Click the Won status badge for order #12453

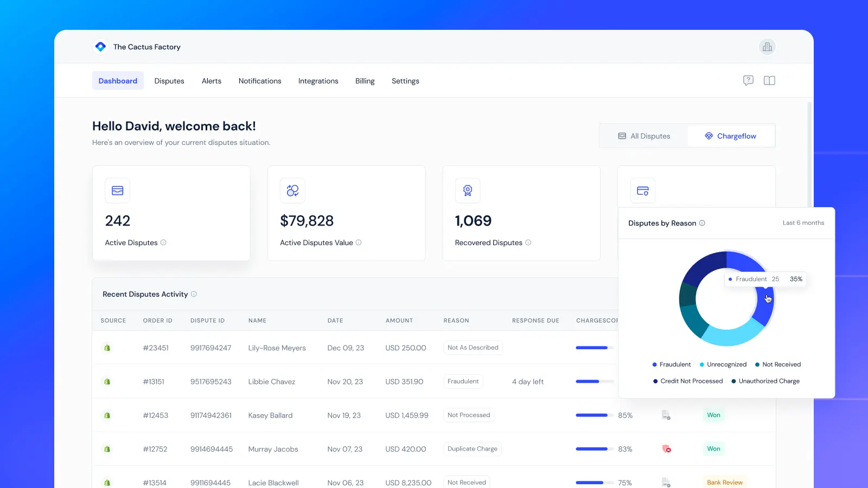click(x=713, y=415)
